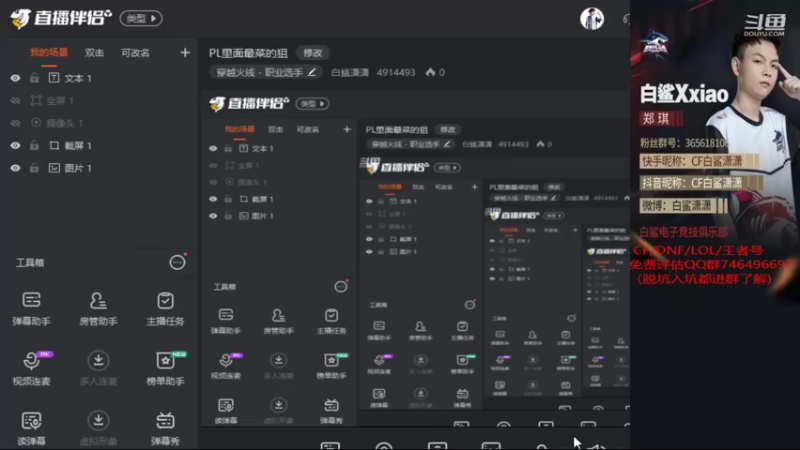This screenshot has width=800, height=450.
Task: Open the 主播任务 tool
Action: coord(165,308)
